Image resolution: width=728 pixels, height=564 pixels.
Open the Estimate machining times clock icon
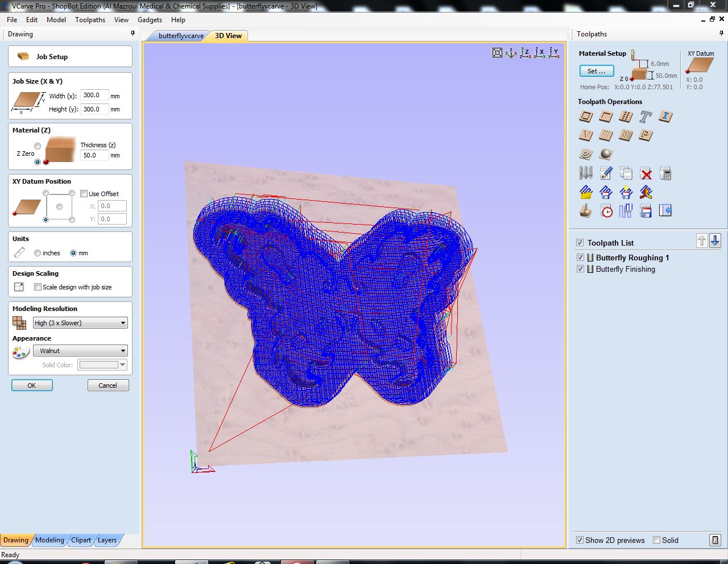[607, 211]
